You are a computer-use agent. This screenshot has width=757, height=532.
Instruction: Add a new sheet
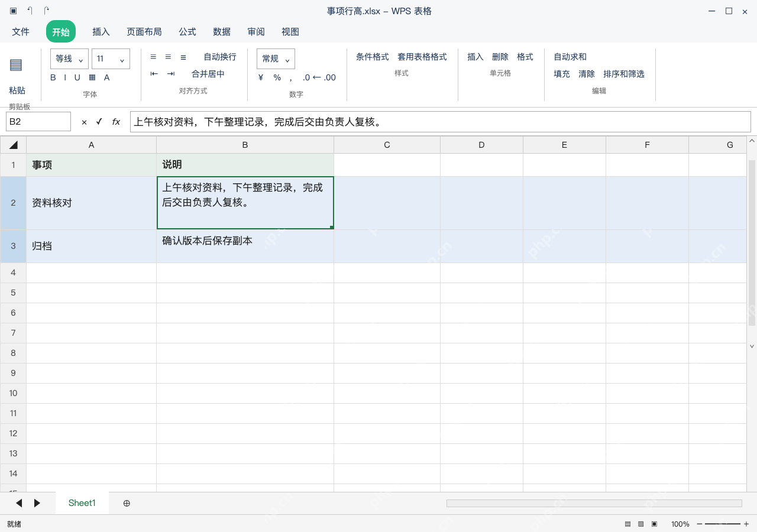[127, 503]
